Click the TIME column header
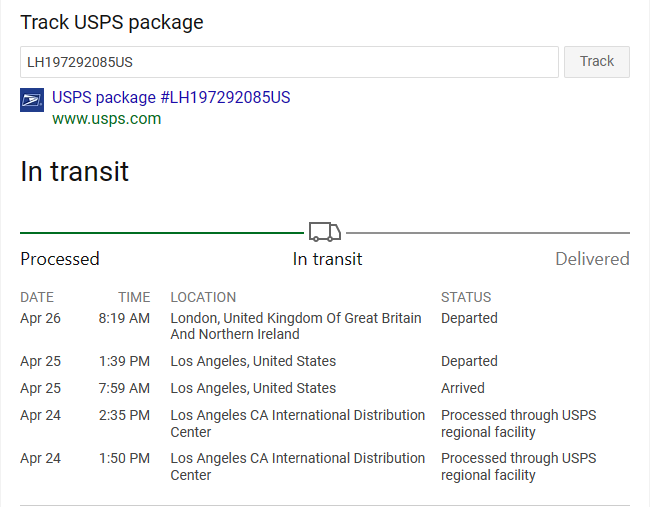Viewport: 651px width, 507px height. pos(134,297)
